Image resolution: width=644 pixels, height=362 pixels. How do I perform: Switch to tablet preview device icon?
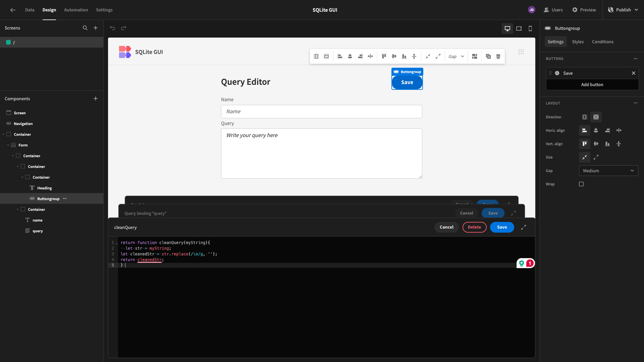pos(519,28)
